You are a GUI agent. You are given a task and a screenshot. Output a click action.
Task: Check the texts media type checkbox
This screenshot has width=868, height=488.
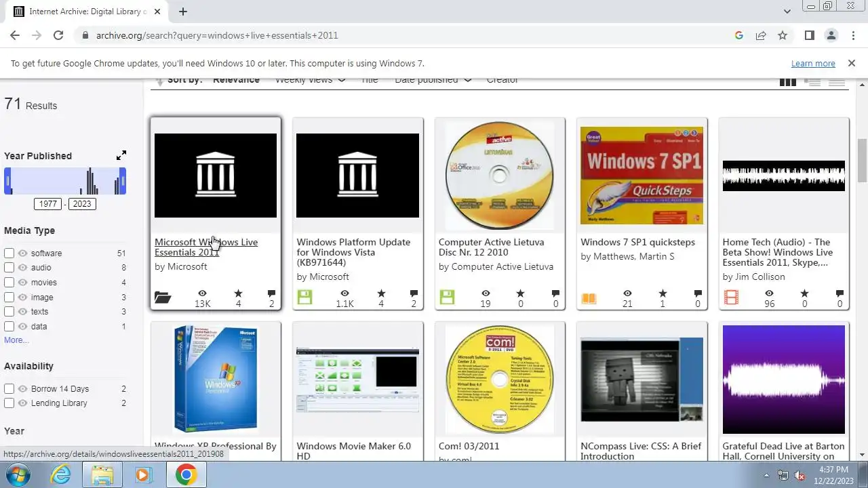point(9,311)
